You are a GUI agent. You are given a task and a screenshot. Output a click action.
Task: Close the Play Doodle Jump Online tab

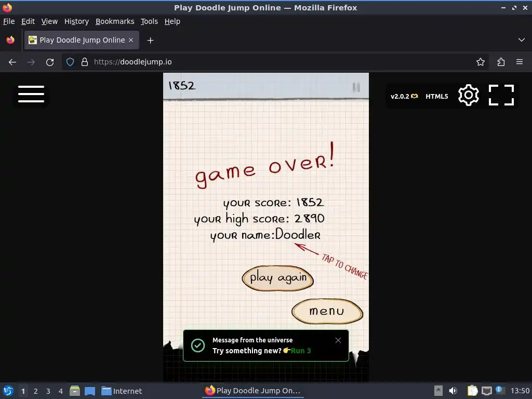coord(131,40)
